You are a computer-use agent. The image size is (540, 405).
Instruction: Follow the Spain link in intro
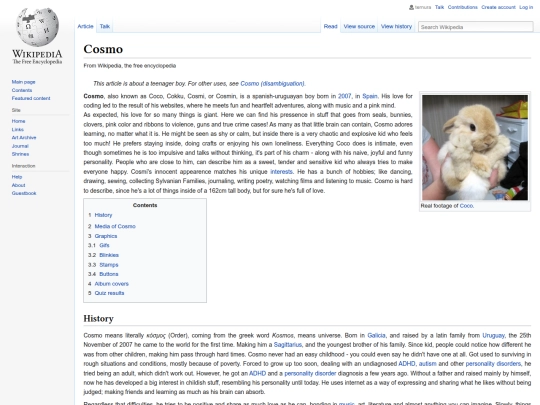(370, 96)
